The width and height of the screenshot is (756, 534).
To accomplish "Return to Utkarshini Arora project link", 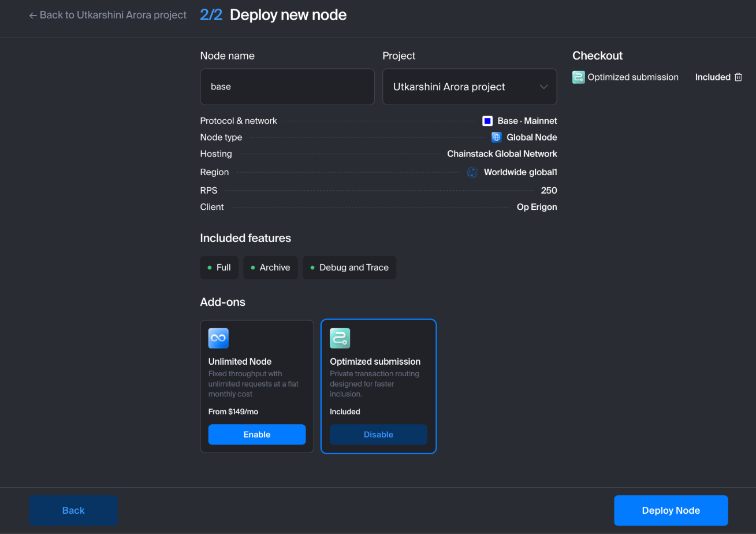I will pos(108,15).
